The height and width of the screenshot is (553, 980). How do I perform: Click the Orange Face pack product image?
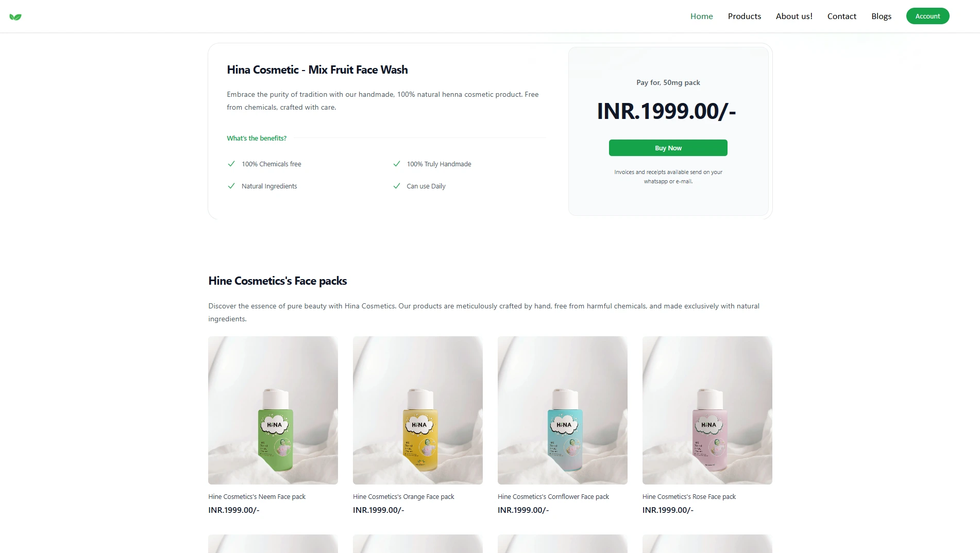417,410
